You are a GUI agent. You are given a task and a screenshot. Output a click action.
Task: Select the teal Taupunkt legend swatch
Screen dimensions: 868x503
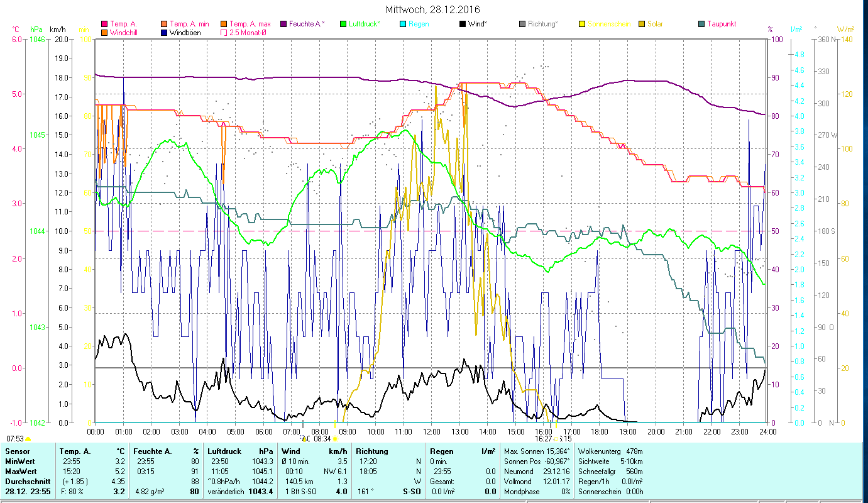[x=701, y=24]
